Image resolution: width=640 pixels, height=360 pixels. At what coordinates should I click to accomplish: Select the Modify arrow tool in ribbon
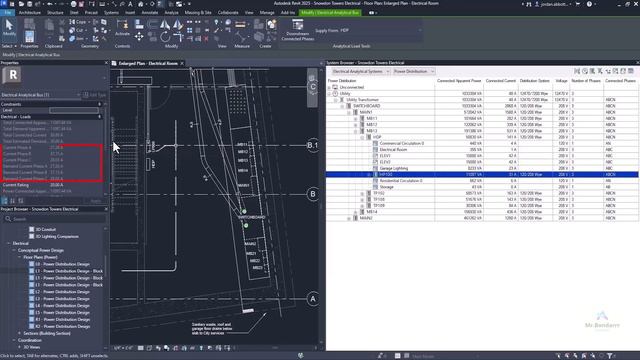tap(9, 27)
